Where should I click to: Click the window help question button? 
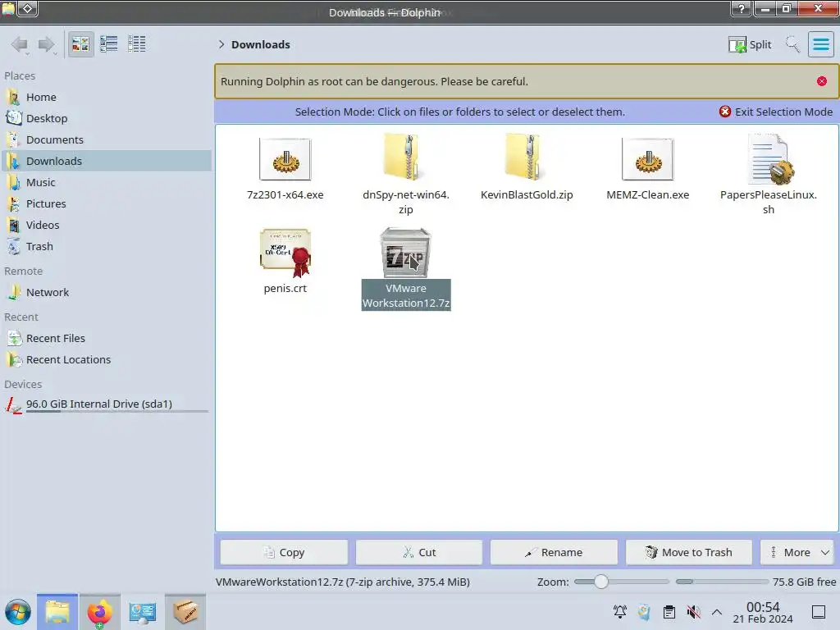[x=742, y=8]
